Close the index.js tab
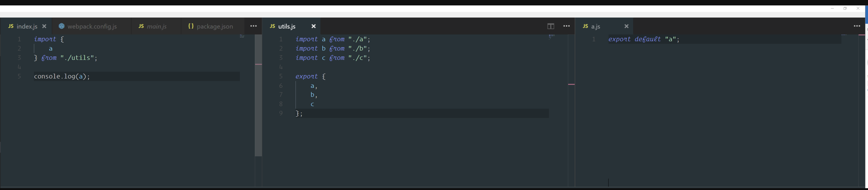This screenshot has width=868, height=190. click(44, 26)
